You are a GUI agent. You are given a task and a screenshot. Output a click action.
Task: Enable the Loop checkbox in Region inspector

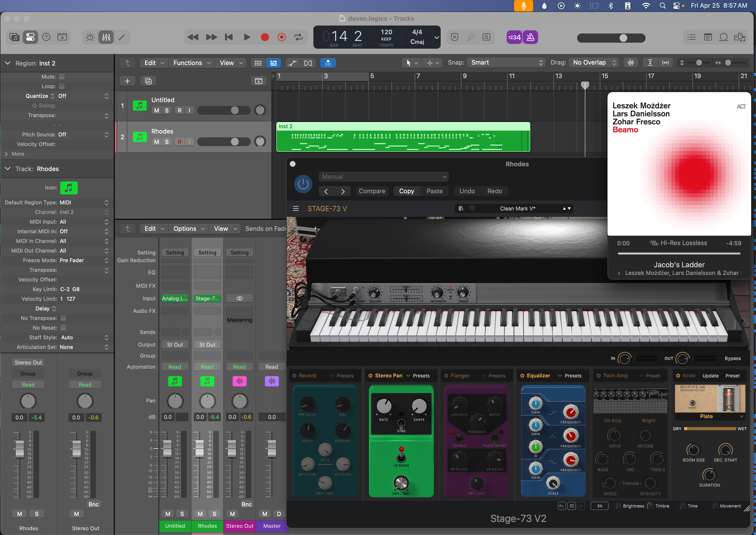coord(62,86)
